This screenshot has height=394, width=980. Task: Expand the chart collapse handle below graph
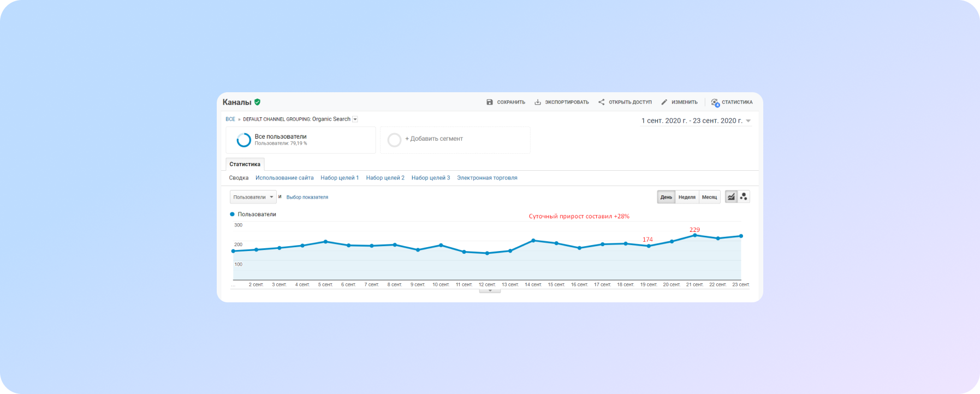click(x=490, y=291)
